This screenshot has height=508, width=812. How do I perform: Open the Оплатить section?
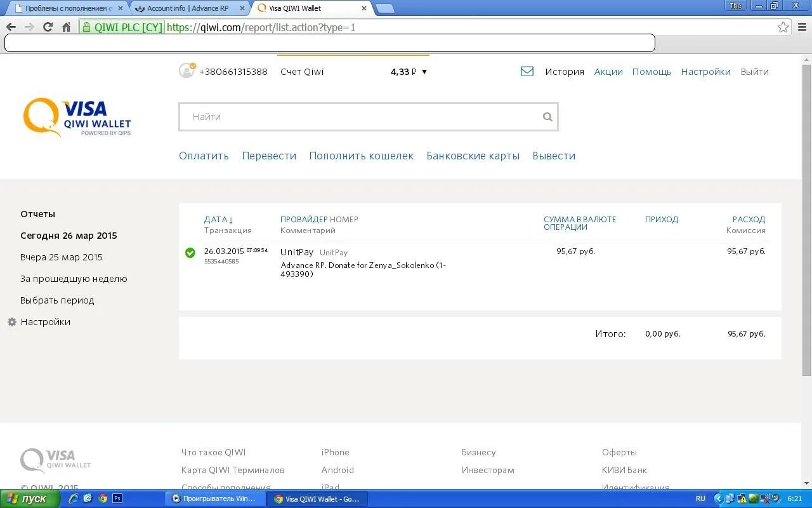(204, 156)
